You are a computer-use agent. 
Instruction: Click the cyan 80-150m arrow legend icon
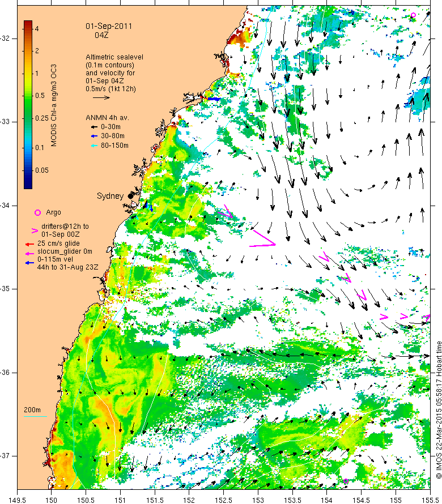[94, 146]
